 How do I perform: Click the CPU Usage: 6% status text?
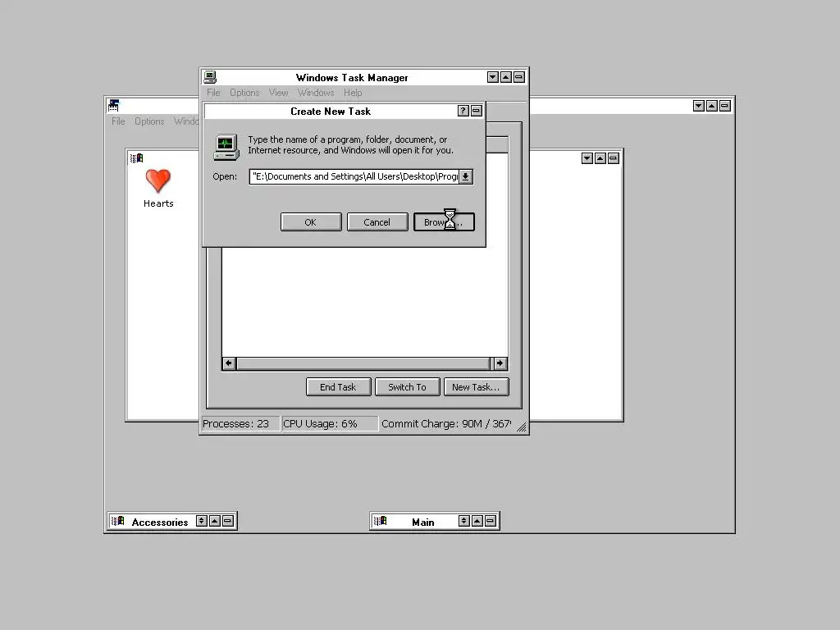[320, 424]
